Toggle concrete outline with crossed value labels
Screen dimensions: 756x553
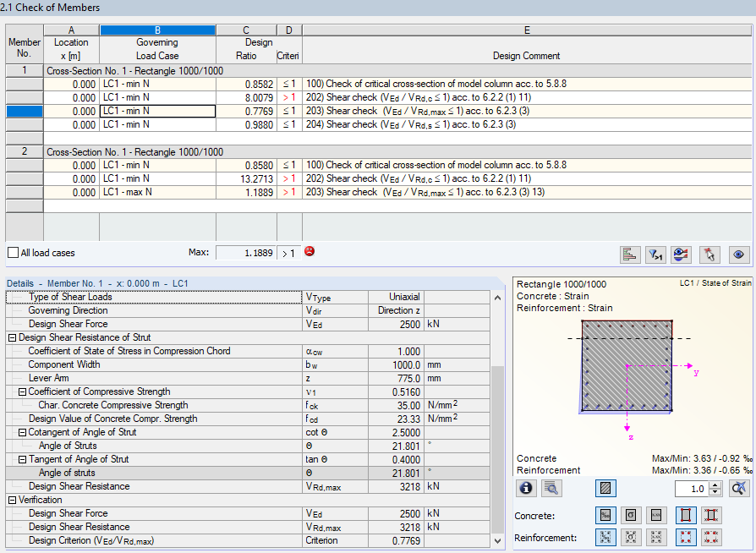coord(710,516)
